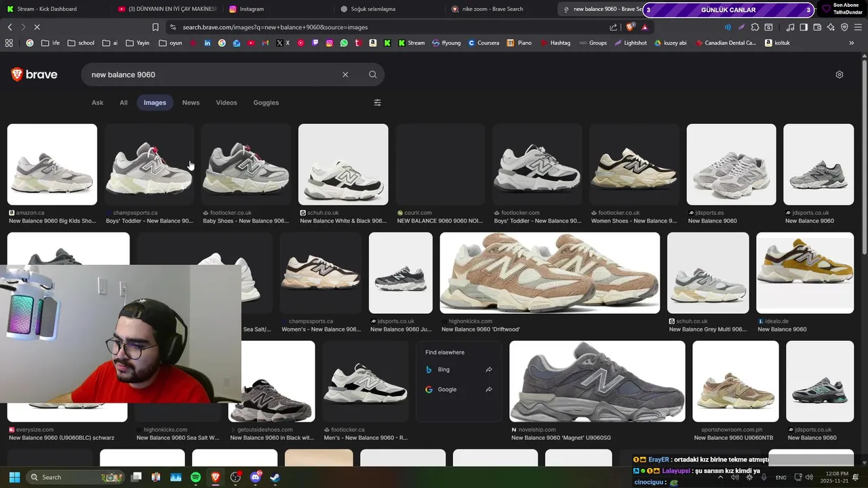Open LinkedIn bookmark icon
868x488 pixels.
[x=208, y=43]
